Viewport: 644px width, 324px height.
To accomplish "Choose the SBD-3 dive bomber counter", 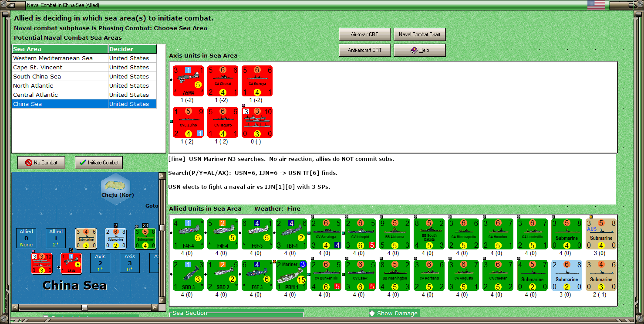I will [188, 275].
